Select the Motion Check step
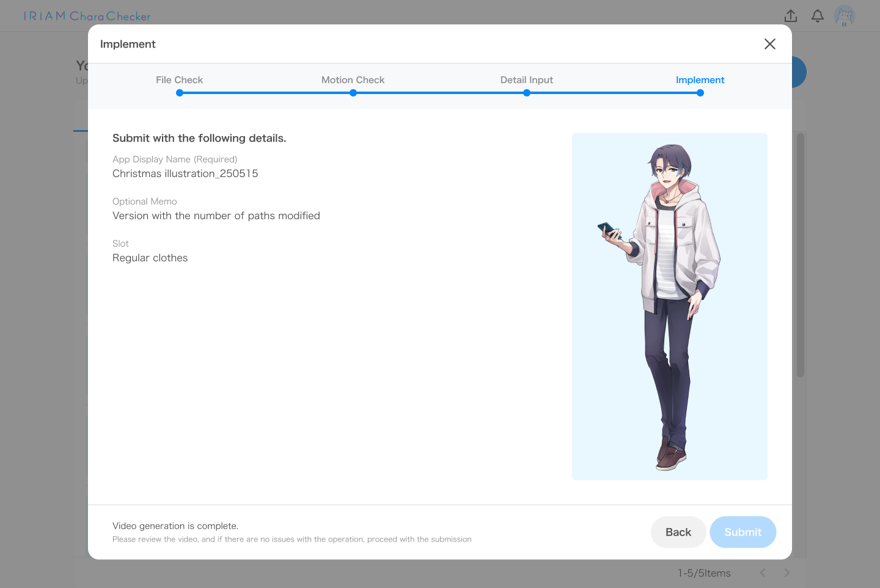 tap(353, 80)
